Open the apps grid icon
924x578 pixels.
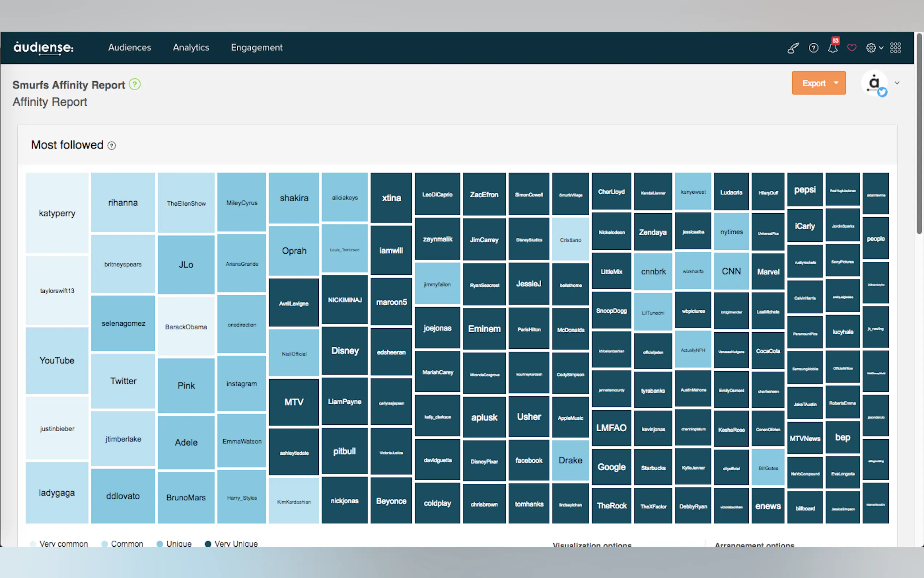coord(895,48)
